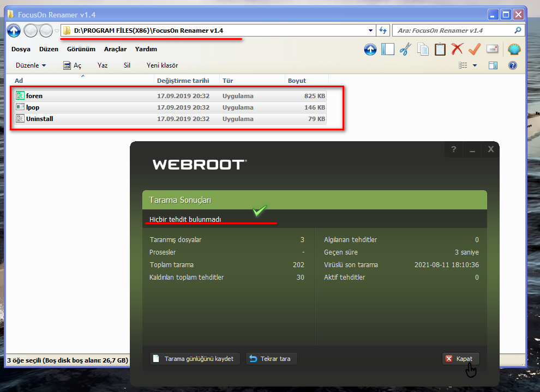Click the Back navigation button

point(31,31)
